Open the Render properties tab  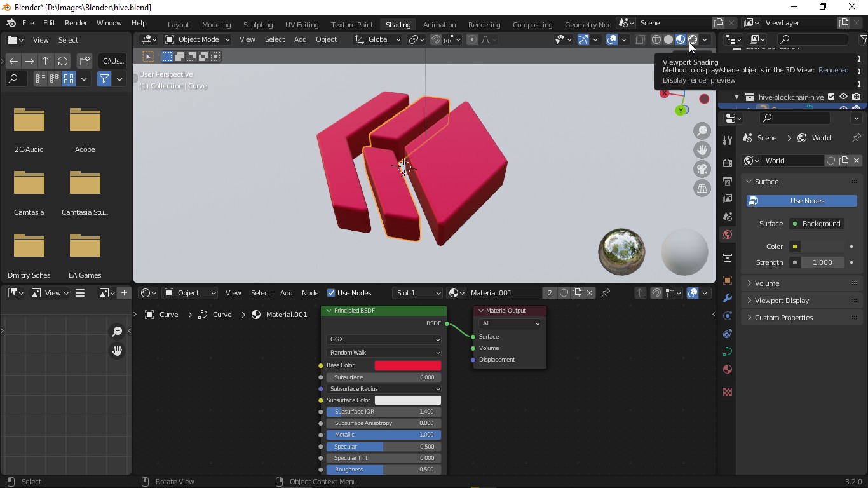click(x=728, y=163)
